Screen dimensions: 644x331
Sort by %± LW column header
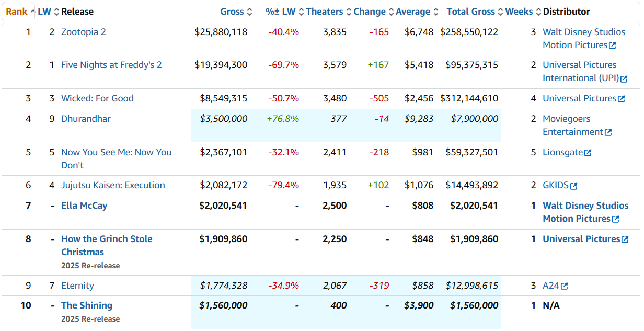[280, 12]
